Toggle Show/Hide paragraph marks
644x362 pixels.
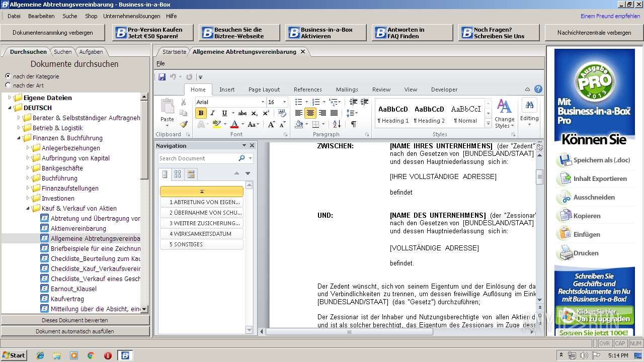click(354, 124)
